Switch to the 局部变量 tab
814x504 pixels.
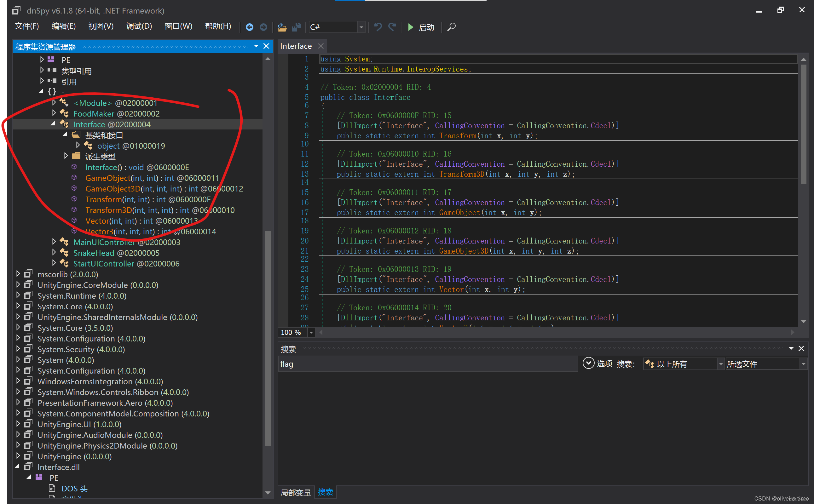(296, 492)
